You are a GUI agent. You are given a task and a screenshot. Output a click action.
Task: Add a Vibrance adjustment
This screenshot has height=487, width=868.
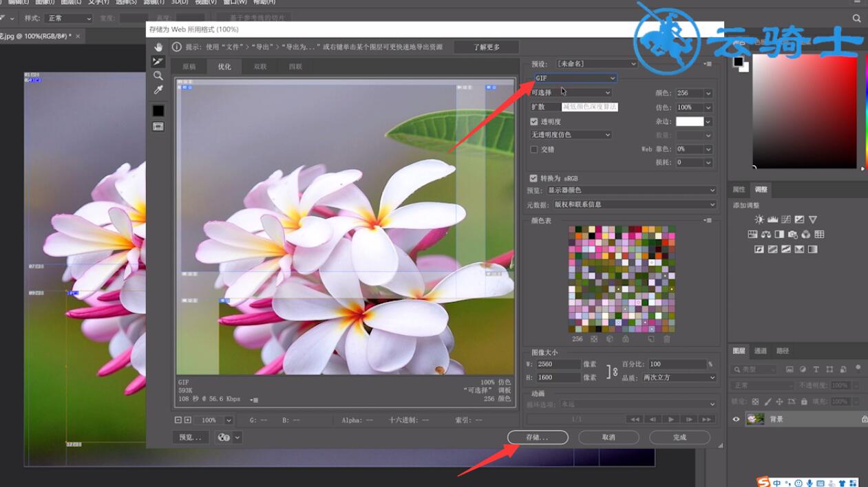coord(813,219)
